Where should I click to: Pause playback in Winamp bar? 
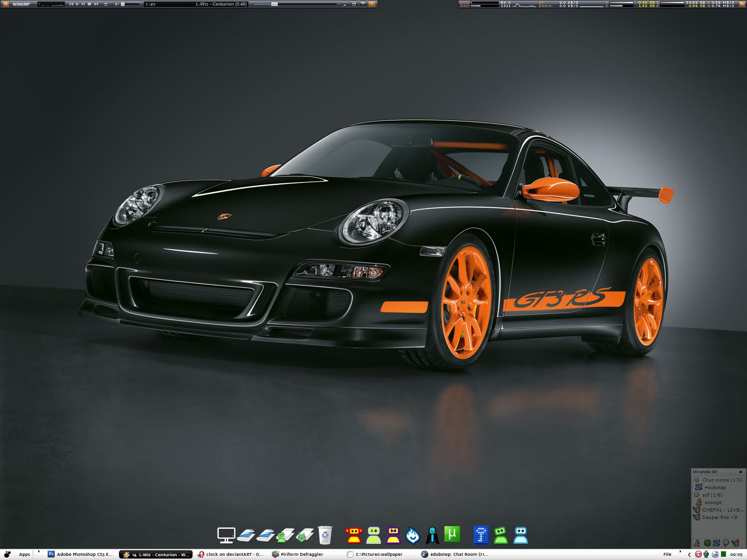[x=84, y=4]
